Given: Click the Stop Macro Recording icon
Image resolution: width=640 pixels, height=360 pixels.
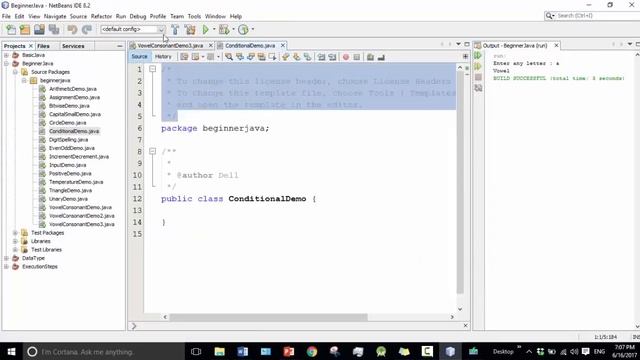Looking at the screenshot, I should (x=357, y=57).
